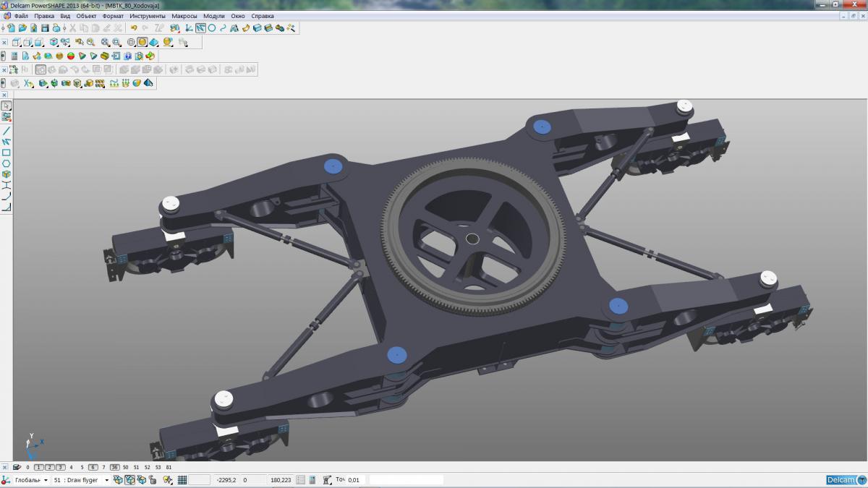Toggle level 50 visibility
This screenshot has height=488, width=868.
tap(126, 467)
